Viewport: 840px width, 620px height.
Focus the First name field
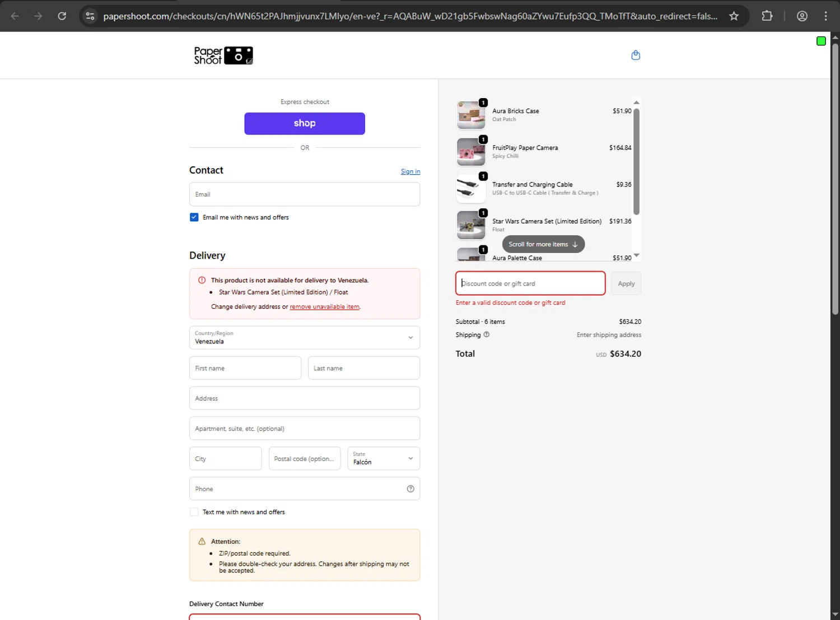[x=245, y=368]
